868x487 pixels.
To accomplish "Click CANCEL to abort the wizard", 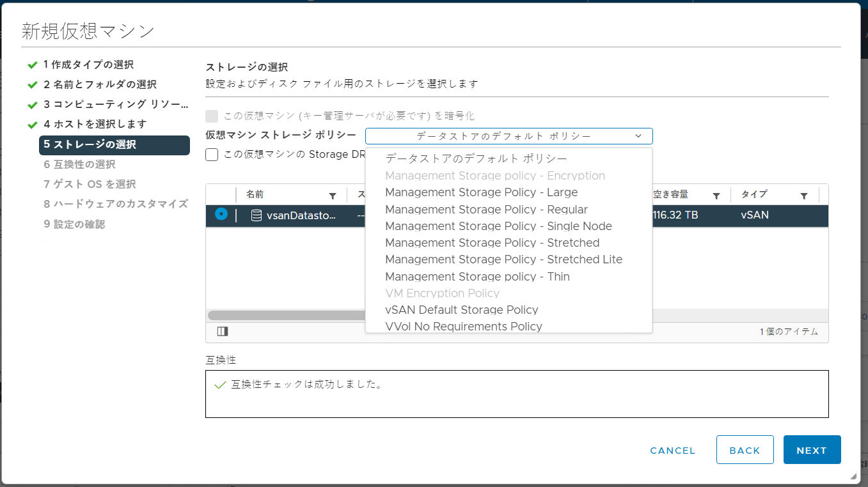I will click(x=672, y=449).
